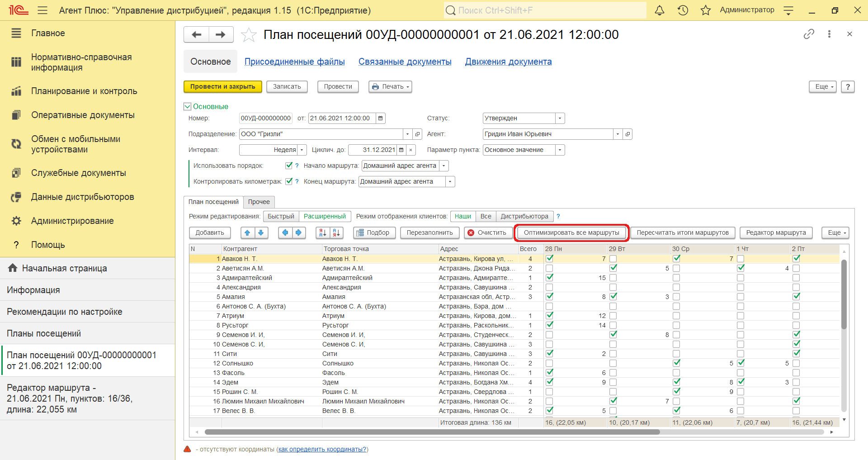Viewport: 868px width, 460px height.
Task: Shift left blue arrow button
Action: click(285, 233)
